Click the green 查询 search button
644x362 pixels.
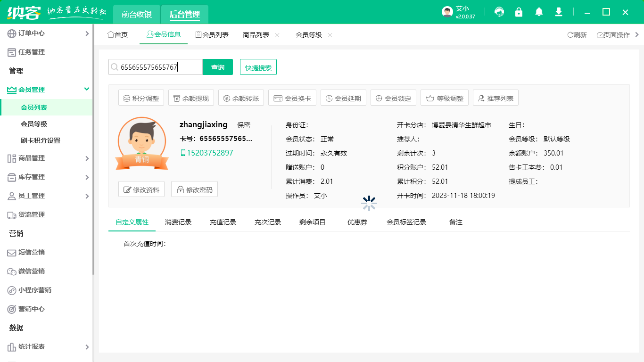tap(218, 67)
